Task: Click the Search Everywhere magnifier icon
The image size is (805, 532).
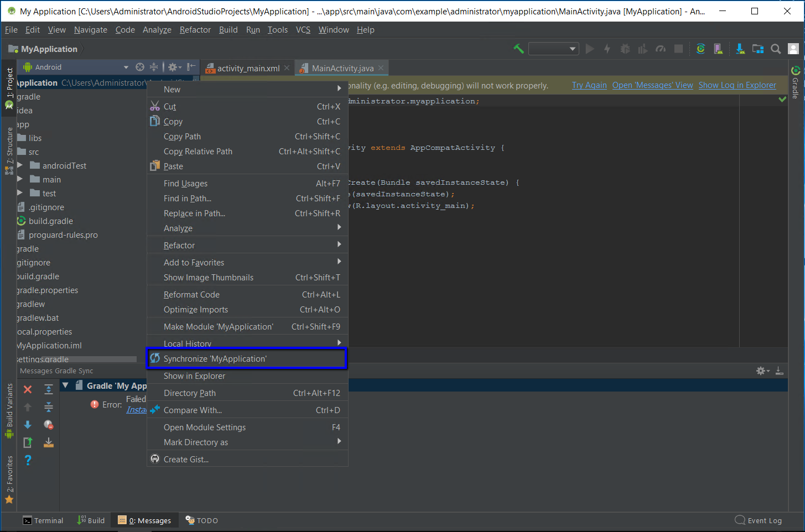Action: [776, 49]
